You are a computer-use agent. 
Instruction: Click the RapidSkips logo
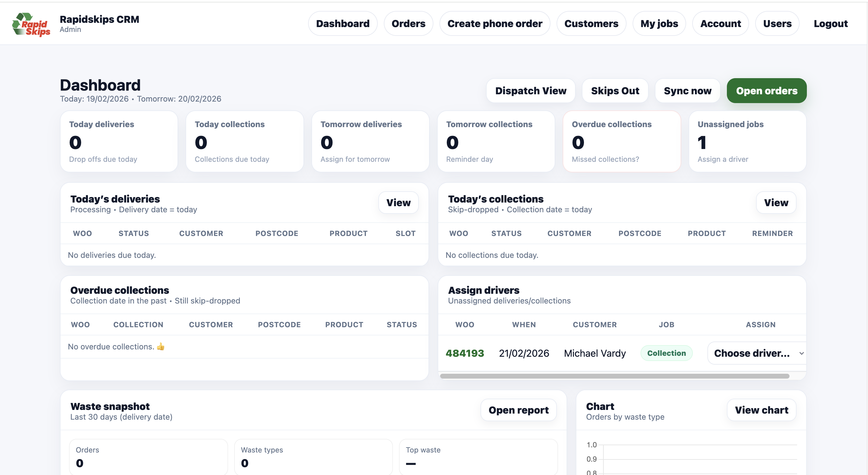coord(31,24)
